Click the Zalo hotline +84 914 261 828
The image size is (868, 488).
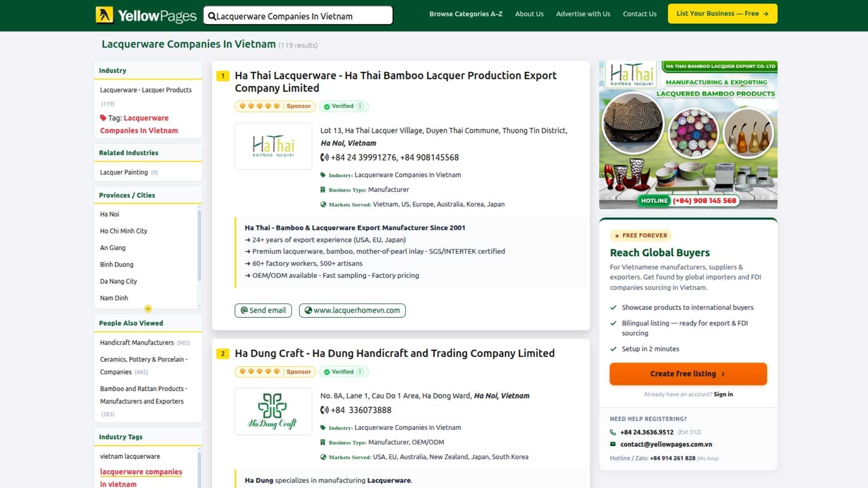tap(672, 458)
